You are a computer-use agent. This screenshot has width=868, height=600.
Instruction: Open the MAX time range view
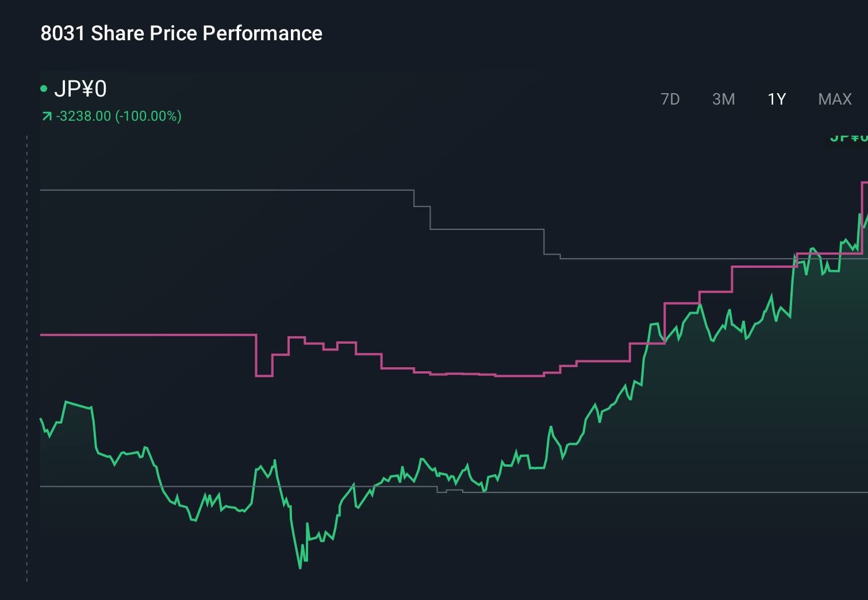click(x=834, y=99)
